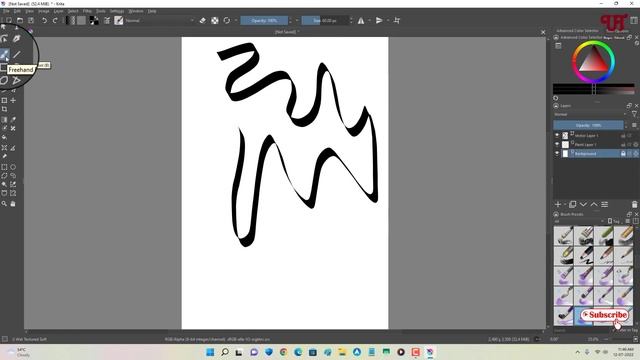Open the brush settings editor
This screenshot has width=640, height=360.
pyautogui.click(x=107, y=20)
